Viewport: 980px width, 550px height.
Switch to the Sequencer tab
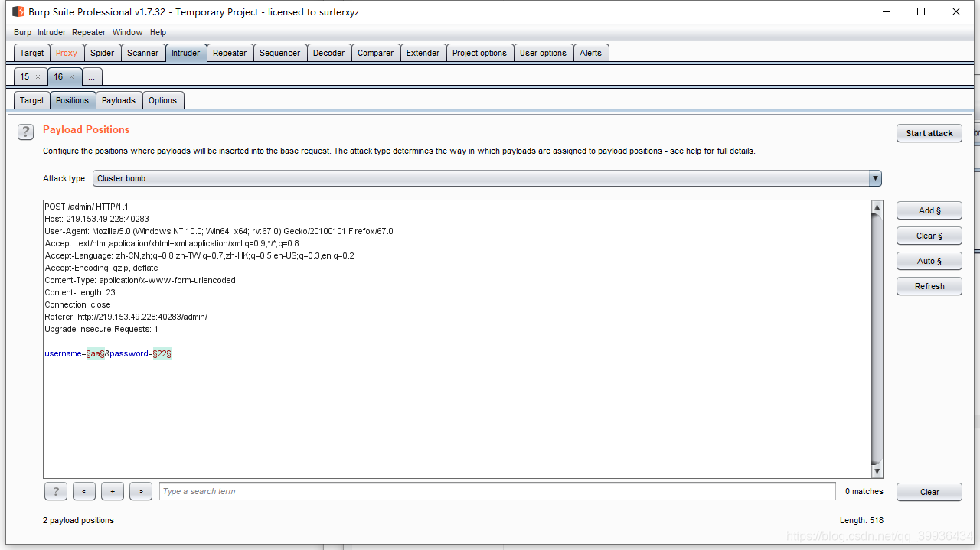(x=280, y=53)
